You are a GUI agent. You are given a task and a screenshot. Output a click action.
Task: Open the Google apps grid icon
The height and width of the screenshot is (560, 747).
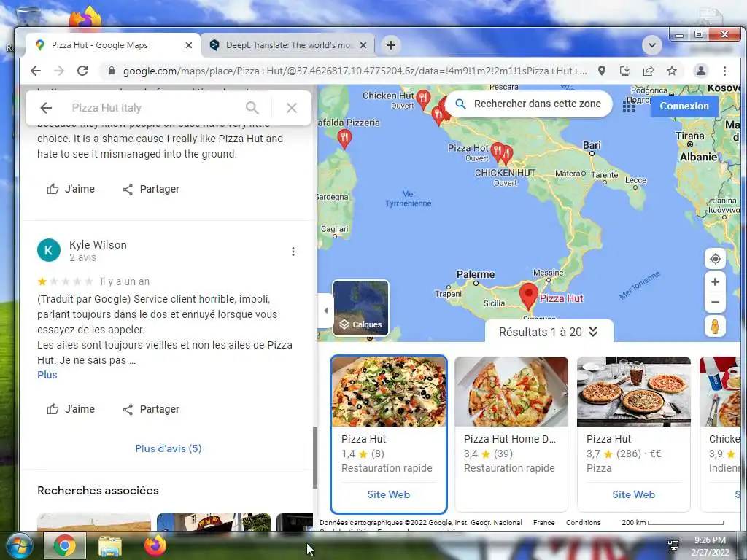pos(628,106)
